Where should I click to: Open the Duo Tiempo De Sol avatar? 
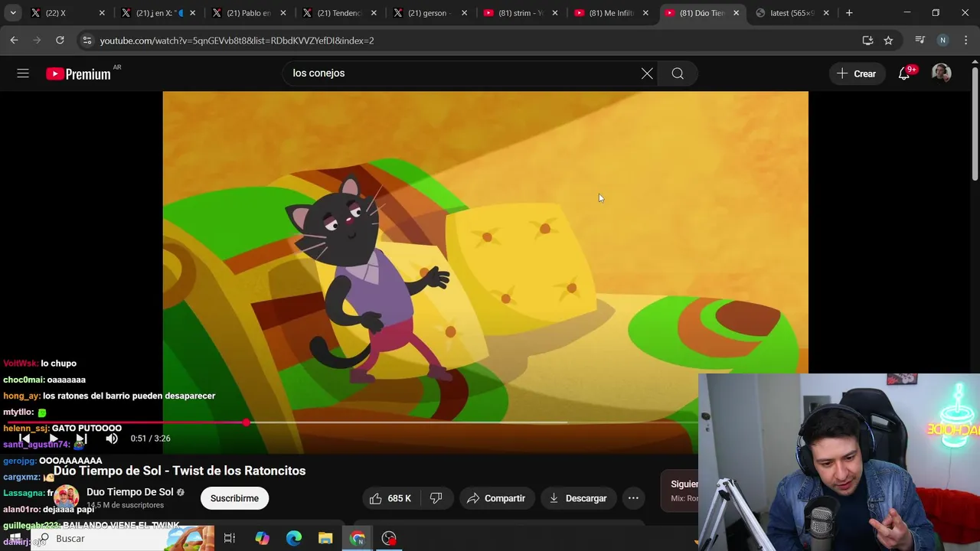point(66,497)
